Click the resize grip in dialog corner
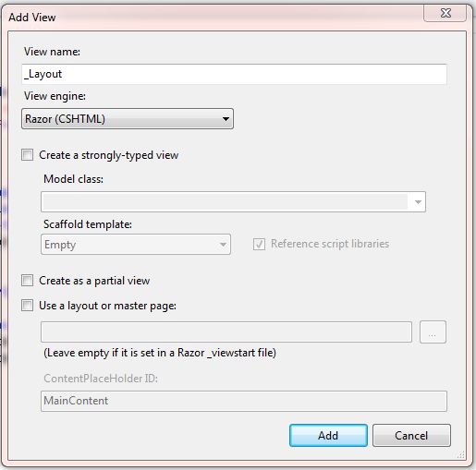Viewport: 476px width, 470px height. [460, 454]
